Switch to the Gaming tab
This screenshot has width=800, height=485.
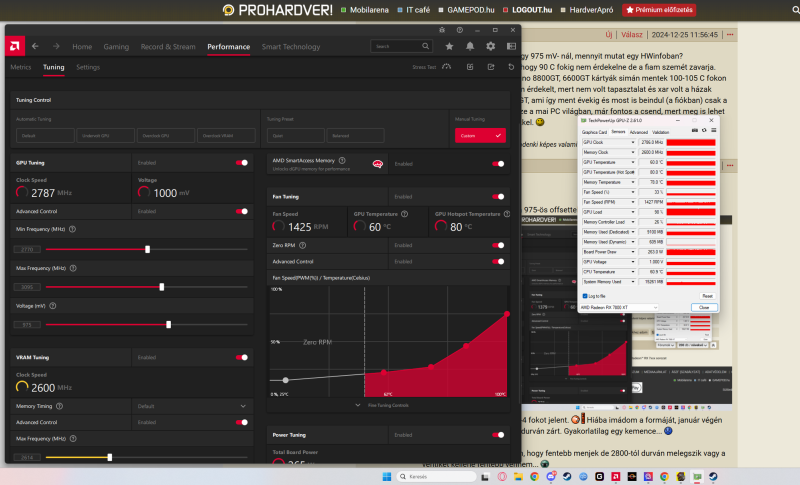tap(116, 46)
